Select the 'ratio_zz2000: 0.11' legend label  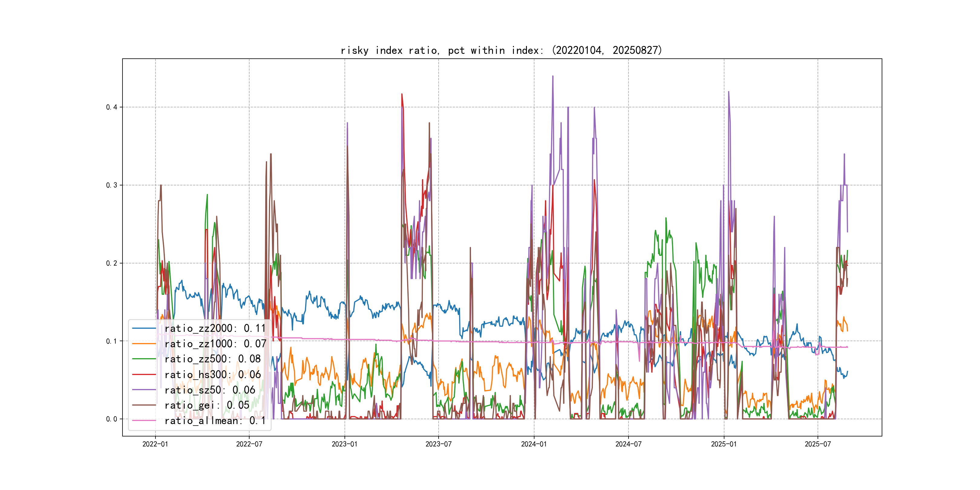215,328
